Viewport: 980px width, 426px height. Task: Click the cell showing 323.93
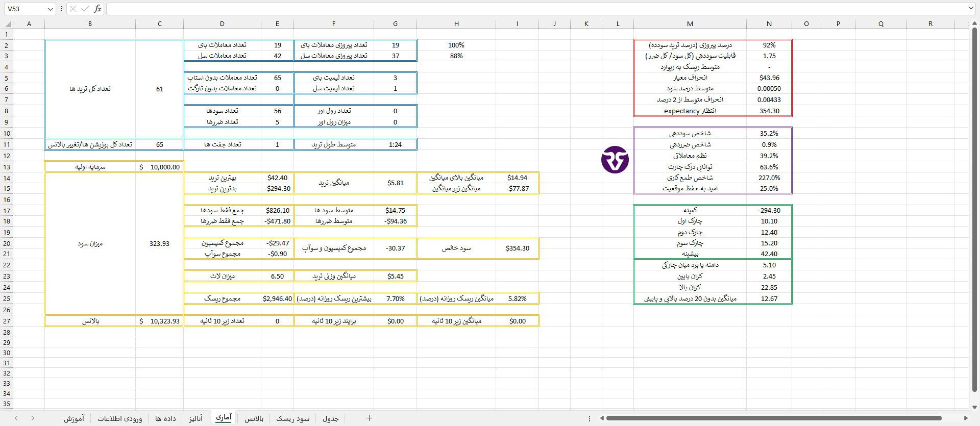coord(159,243)
